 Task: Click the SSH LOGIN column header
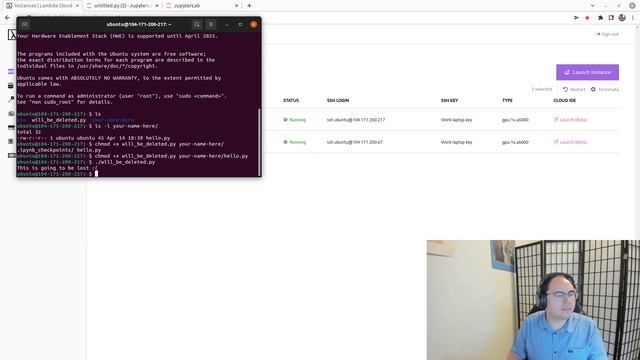(338, 100)
